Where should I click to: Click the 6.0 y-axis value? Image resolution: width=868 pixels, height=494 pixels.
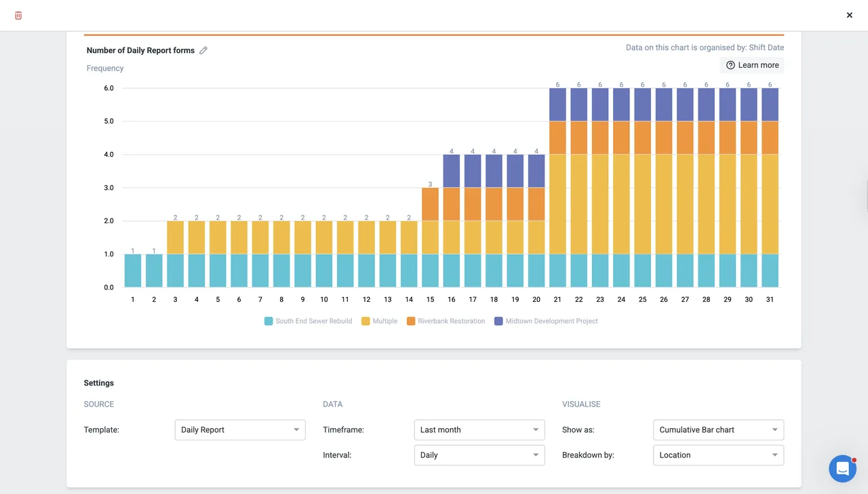tap(108, 88)
